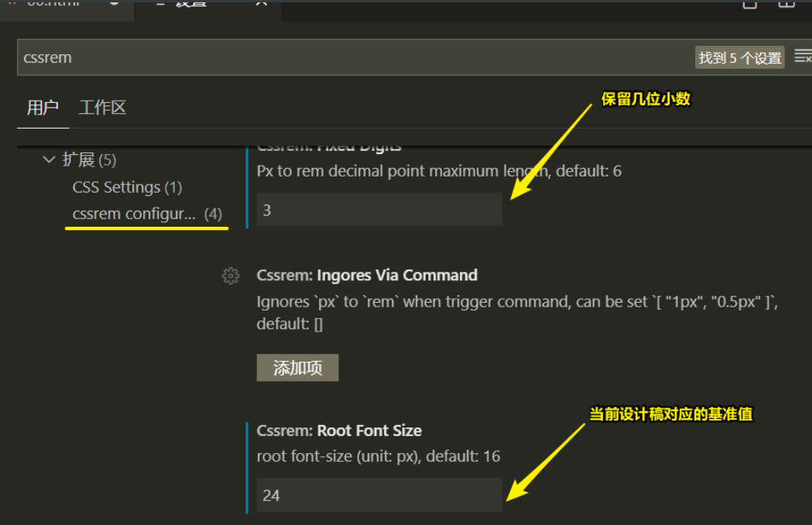Click the Px to rem decimal description
The height and width of the screenshot is (525, 812).
[x=439, y=171]
